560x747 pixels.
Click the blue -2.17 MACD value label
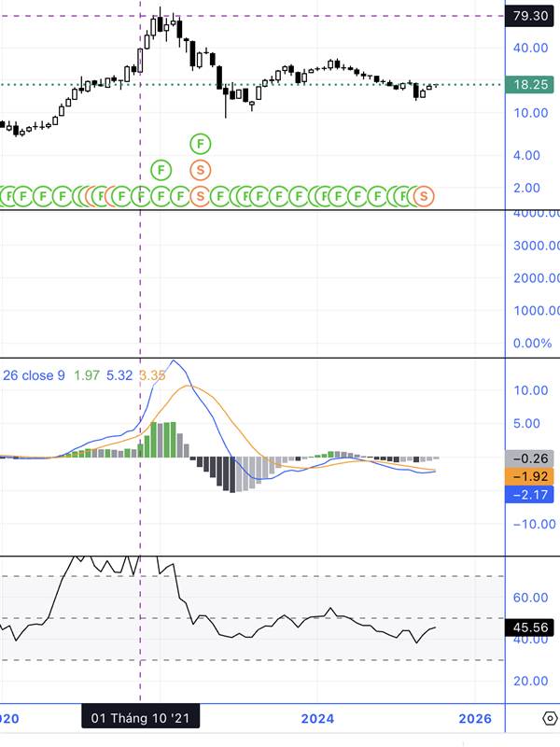click(529, 495)
